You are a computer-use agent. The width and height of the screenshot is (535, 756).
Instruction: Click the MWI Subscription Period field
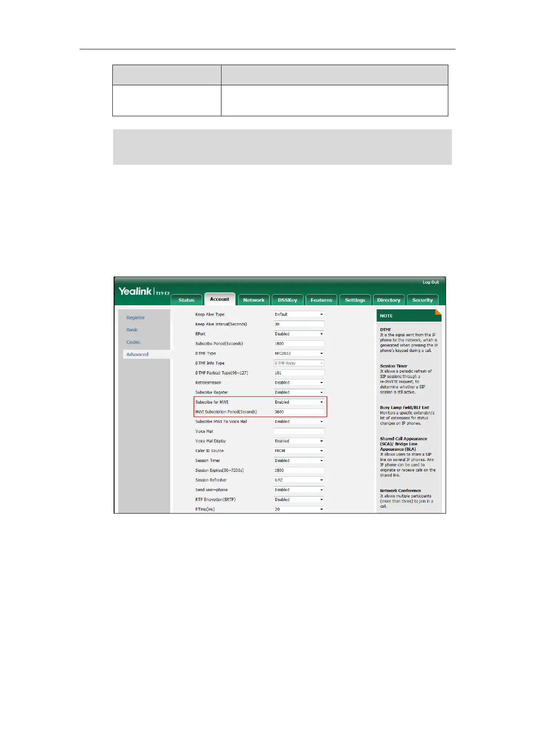pos(299,412)
